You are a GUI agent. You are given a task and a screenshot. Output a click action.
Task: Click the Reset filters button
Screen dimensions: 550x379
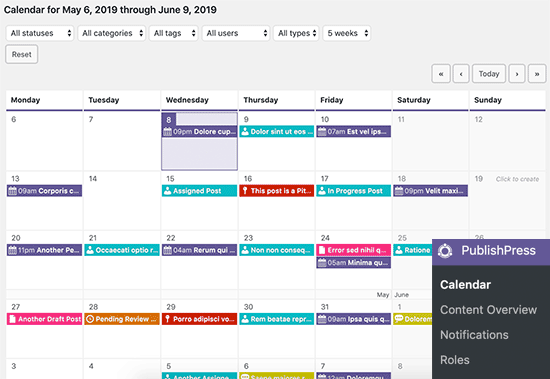[22, 54]
